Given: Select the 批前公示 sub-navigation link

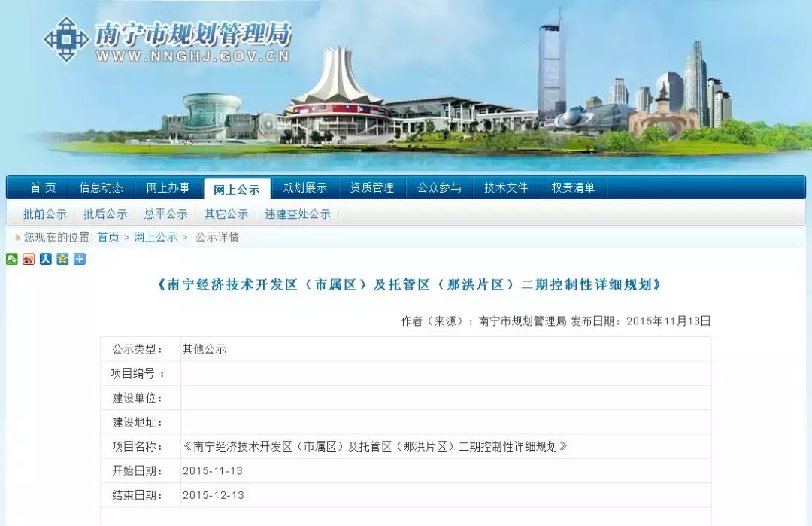Looking at the screenshot, I should tap(45, 214).
